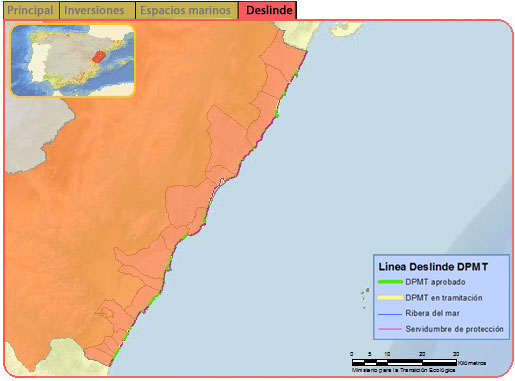Click the Spain overview inset map
Image resolution: width=515 pixels, height=381 pixels.
click(x=72, y=60)
